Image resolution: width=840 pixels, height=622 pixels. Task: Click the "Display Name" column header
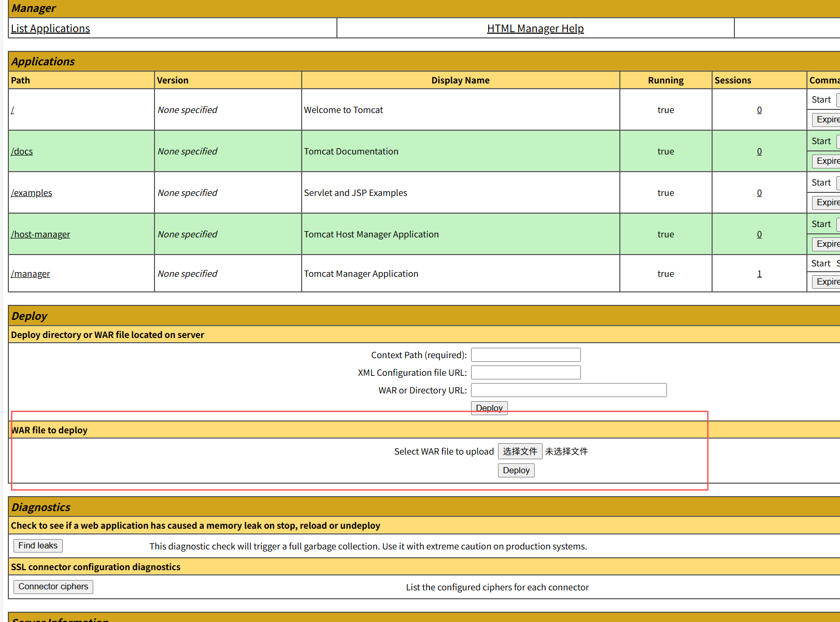(x=461, y=80)
